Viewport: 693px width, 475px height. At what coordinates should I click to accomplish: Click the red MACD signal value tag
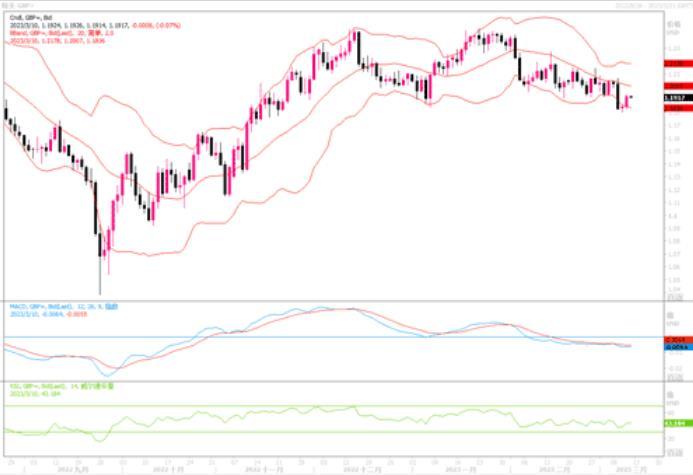point(678,340)
